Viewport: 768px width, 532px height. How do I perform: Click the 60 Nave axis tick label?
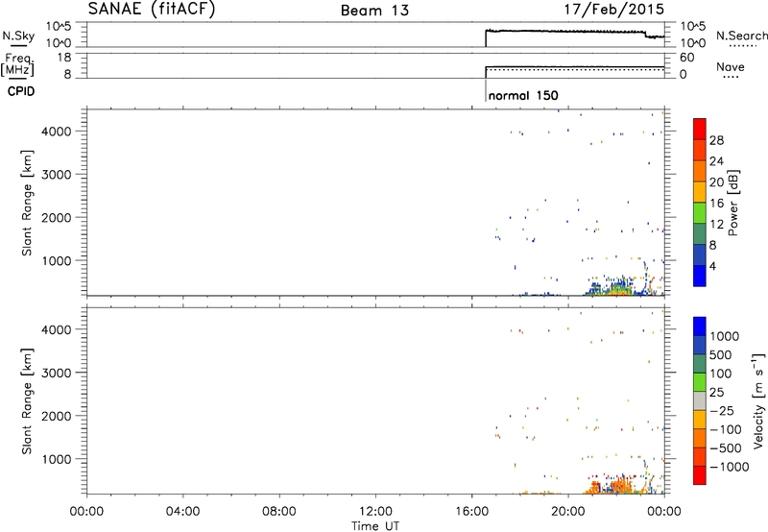pos(687,58)
